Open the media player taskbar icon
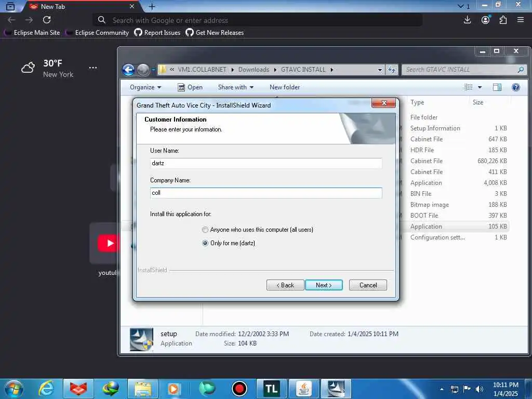 174,389
